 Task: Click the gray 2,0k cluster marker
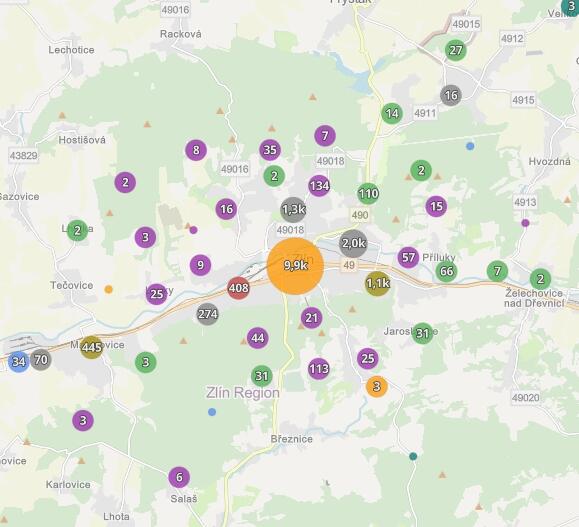(x=353, y=243)
